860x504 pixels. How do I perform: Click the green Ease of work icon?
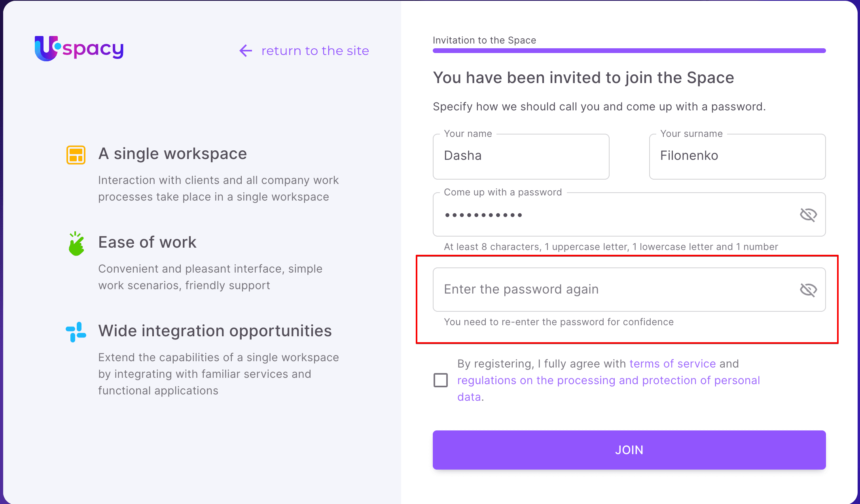point(76,244)
